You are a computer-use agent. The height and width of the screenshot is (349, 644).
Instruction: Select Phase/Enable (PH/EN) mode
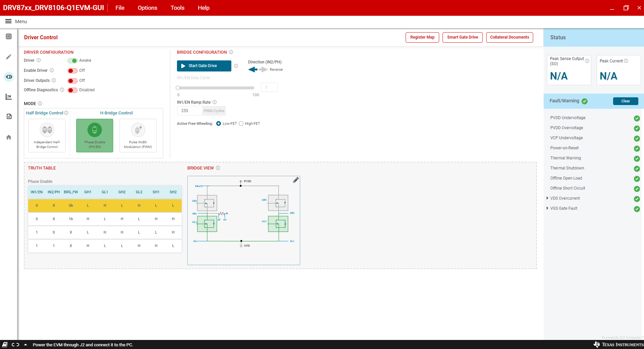coord(95,136)
